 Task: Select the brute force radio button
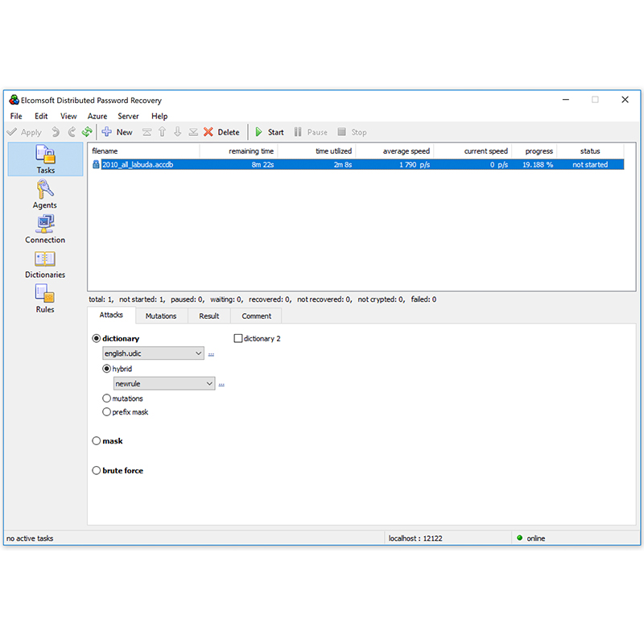click(x=96, y=470)
